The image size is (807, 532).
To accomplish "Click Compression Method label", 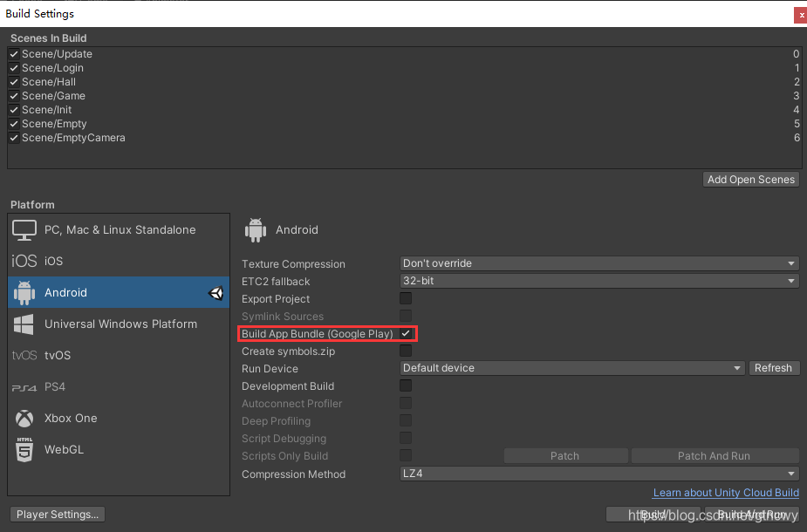I will tap(293, 474).
